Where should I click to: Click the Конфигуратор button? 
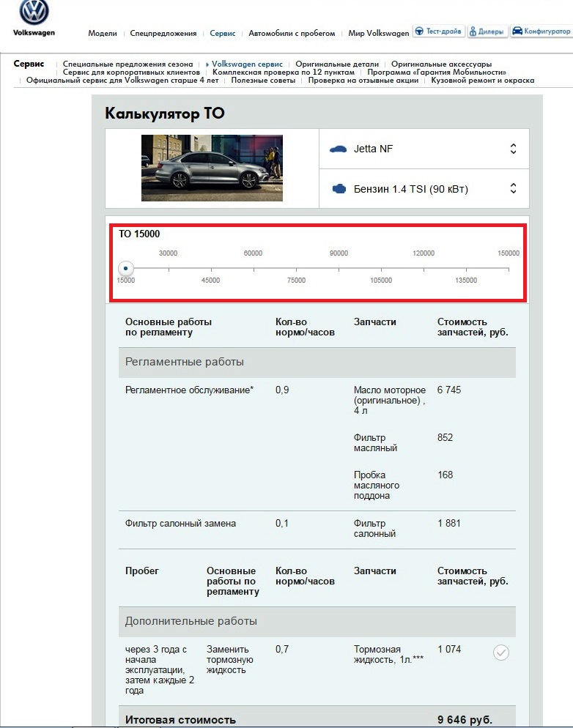pyautogui.click(x=541, y=31)
